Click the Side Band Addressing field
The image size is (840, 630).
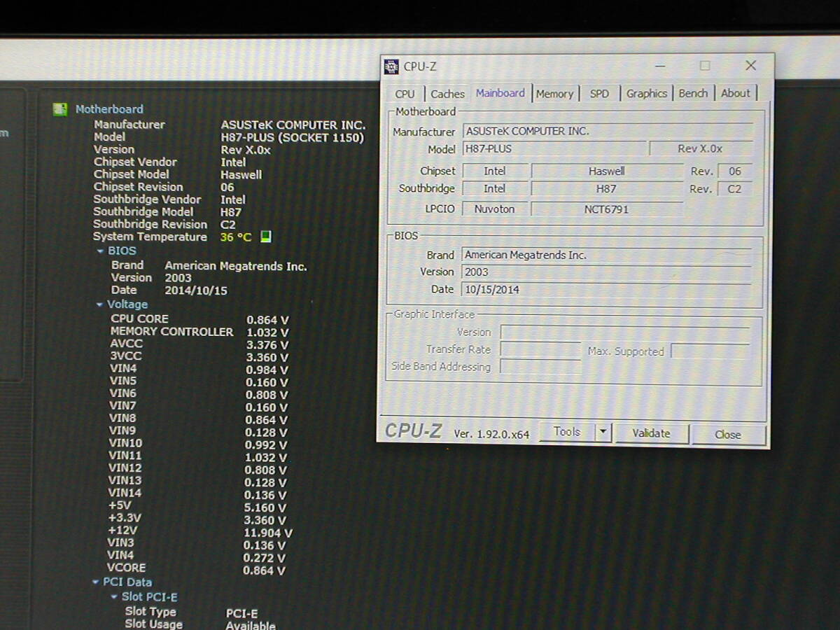pyautogui.click(x=540, y=367)
